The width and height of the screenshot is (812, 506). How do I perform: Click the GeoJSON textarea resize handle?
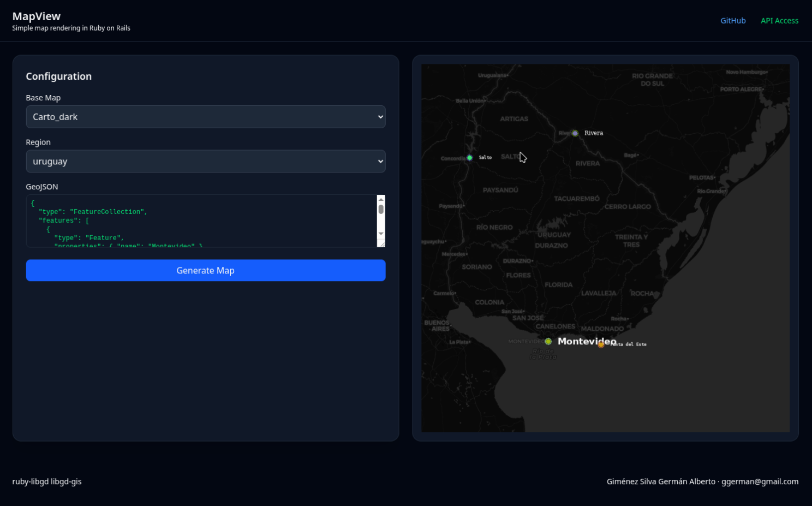pos(381,243)
